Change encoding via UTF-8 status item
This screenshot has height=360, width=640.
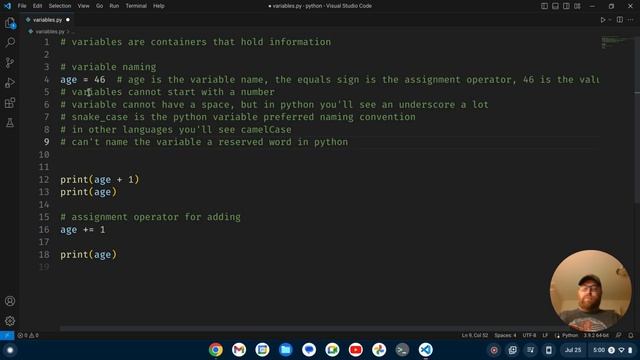pyautogui.click(x=529, y=335)
